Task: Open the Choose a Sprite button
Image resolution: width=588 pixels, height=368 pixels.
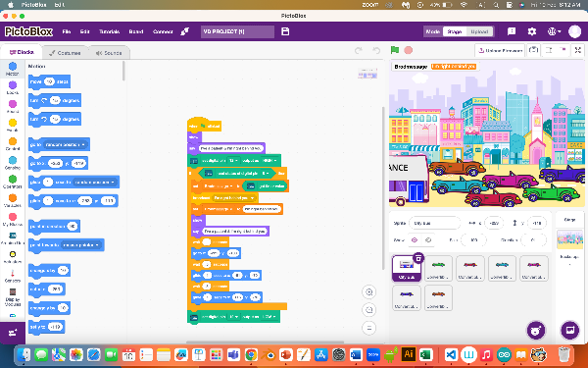Action: [x=536, y=331]
